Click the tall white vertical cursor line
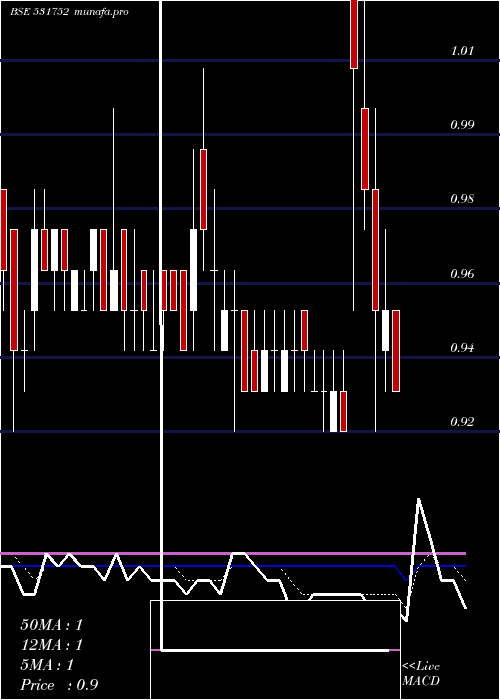The image size is (500, 700). pos(161,325)
